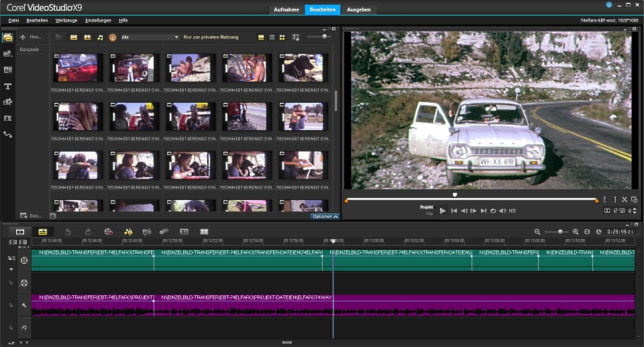Screen dimensions: 644x347
Task: Open the Werkzeuge menu
Action: (66, 20)
